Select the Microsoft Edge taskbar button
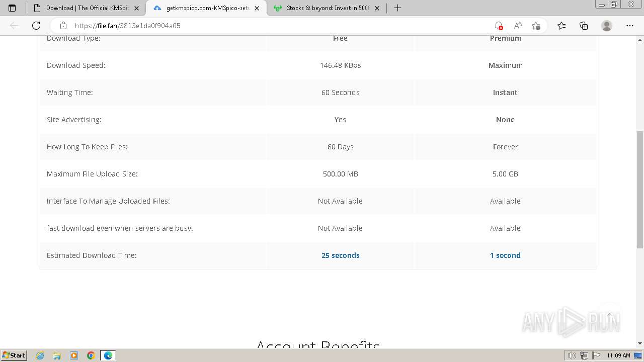 click(108, 355)
